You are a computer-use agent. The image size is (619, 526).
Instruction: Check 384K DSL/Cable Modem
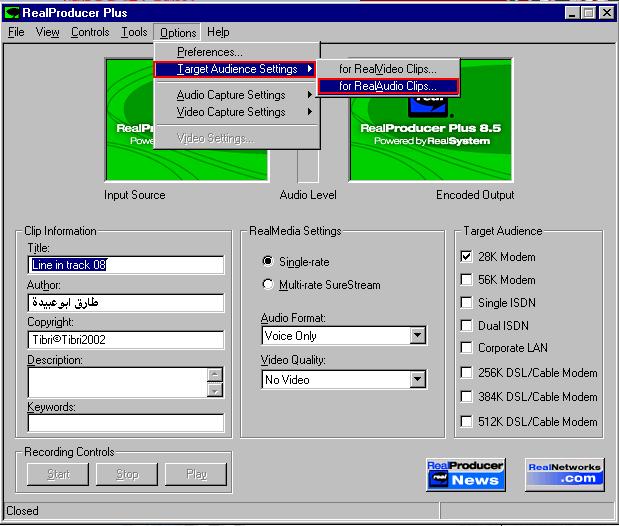[x=466, y=396]
